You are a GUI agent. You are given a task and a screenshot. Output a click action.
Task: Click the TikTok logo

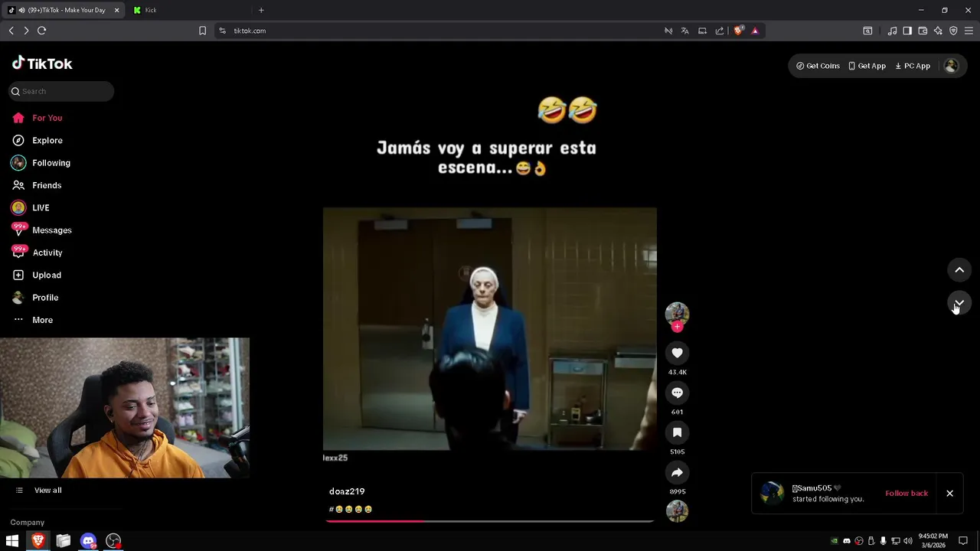(42, 64)
